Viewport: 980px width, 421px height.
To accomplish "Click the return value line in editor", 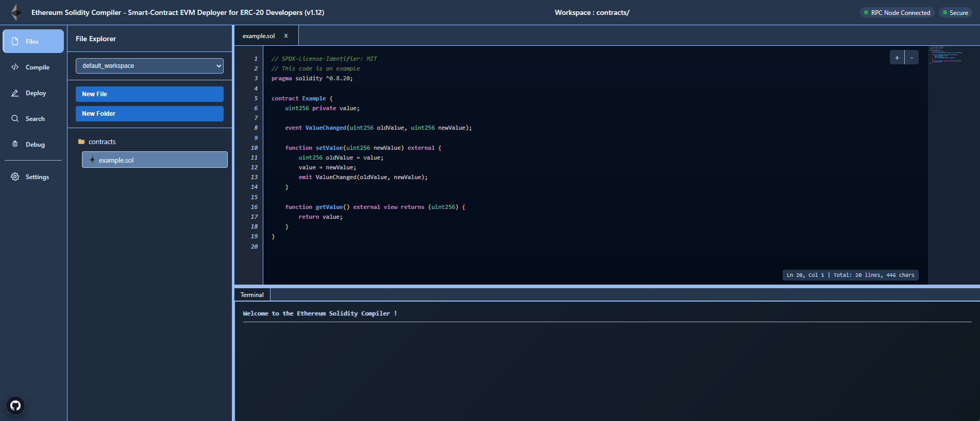I will click(320, 217).
